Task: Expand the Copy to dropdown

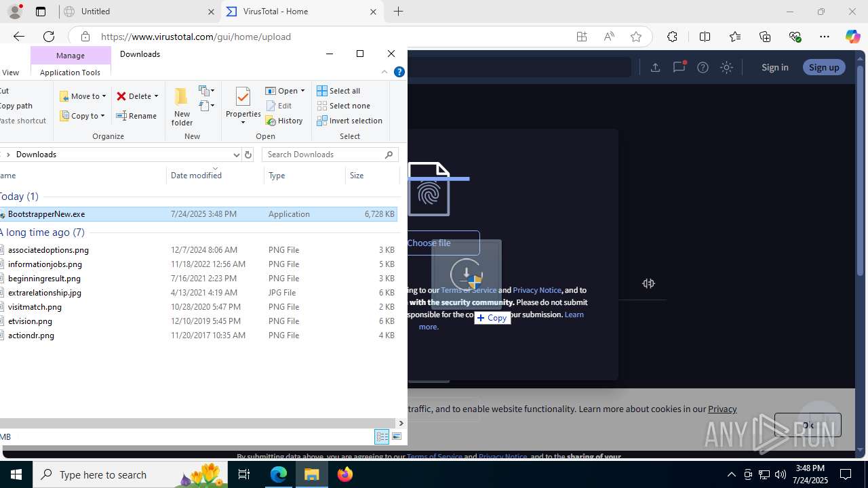Action: click(x=102, y=116)
